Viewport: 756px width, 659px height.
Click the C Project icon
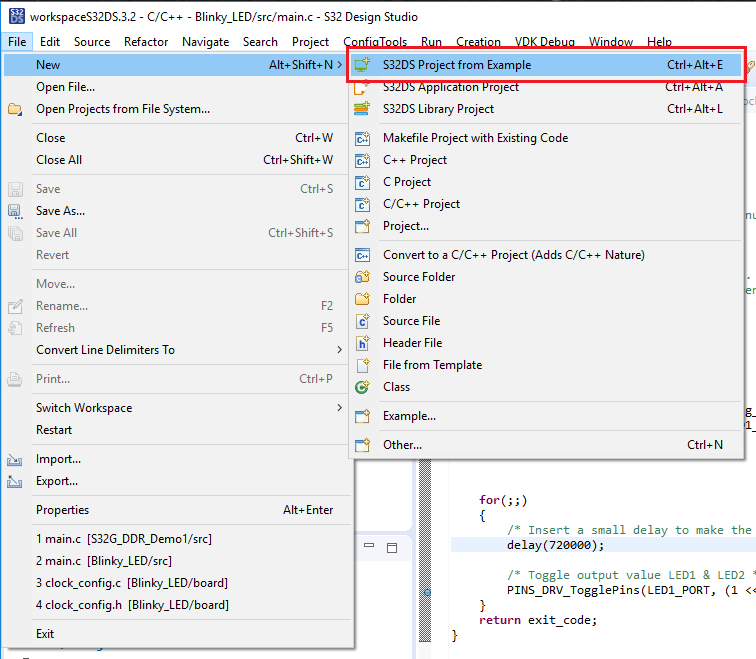coord(362,182)
